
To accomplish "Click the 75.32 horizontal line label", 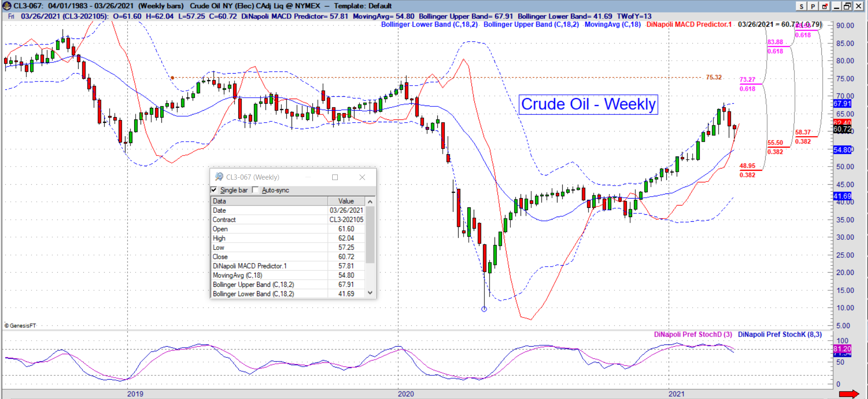I will coord(714,77).
